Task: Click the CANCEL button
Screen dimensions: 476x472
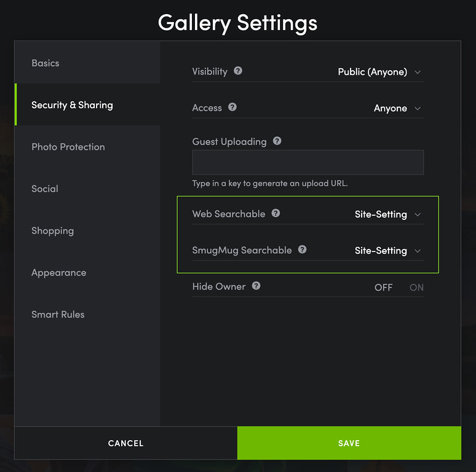Action: point(125,443)
